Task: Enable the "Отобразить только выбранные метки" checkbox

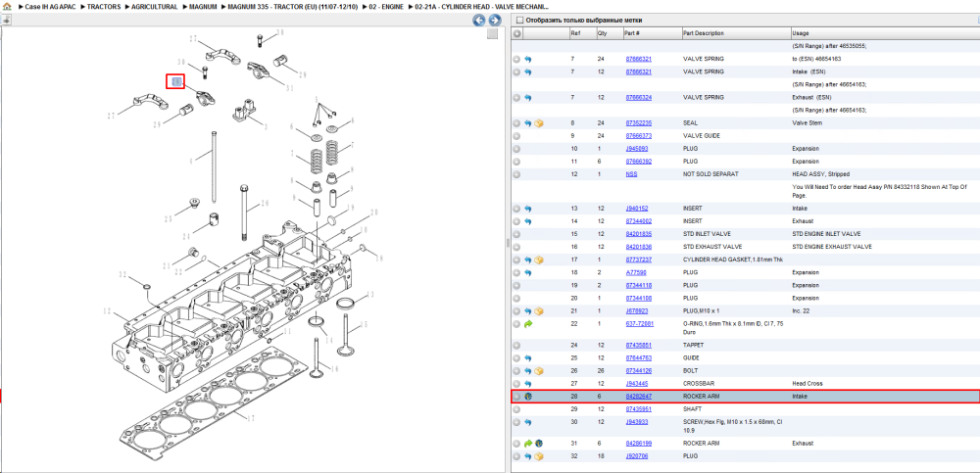Action: [518, 21]
